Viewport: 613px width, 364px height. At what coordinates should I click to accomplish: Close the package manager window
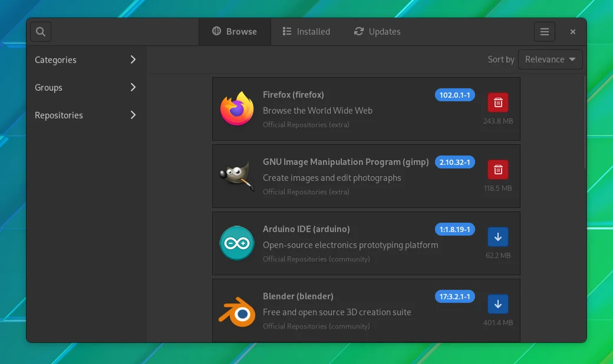point(572,32)
